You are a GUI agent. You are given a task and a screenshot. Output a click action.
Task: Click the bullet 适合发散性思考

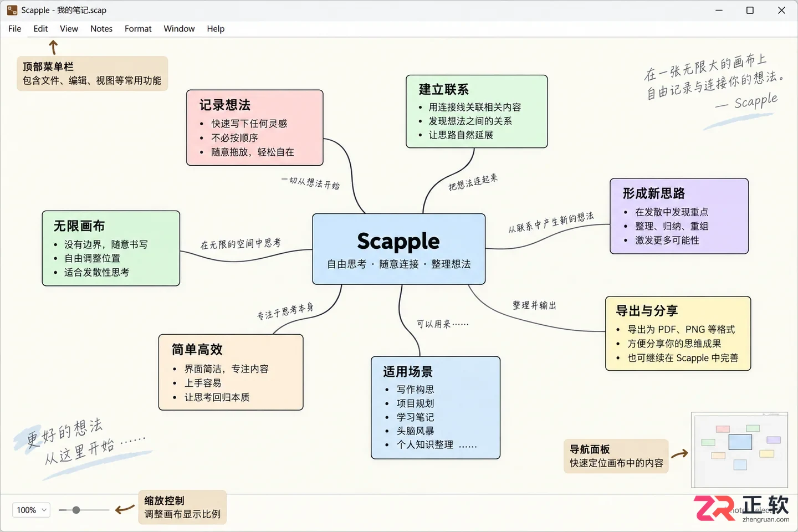96,272
